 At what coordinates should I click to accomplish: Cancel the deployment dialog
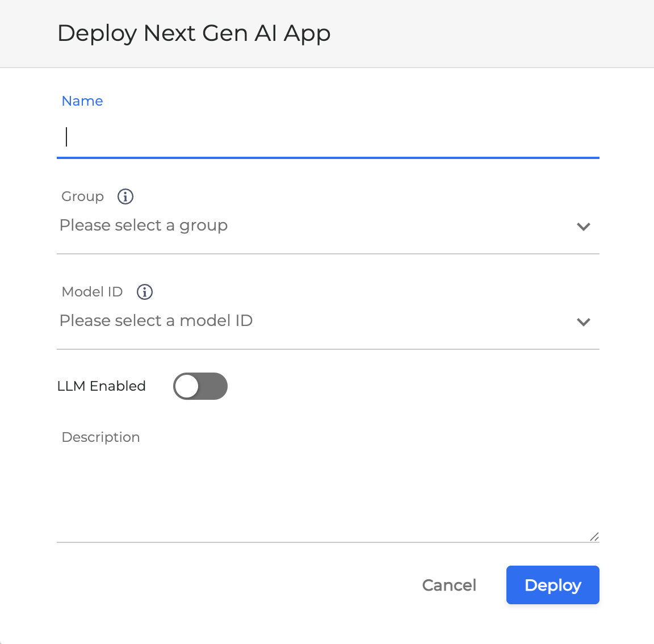[449, 585]
